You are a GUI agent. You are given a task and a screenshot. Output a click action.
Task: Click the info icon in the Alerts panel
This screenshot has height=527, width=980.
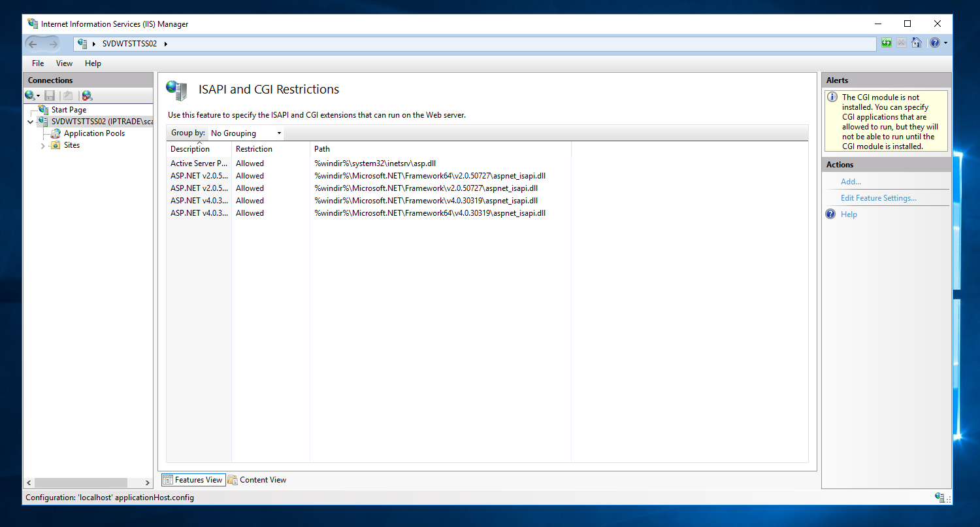(x=832, y=97)
